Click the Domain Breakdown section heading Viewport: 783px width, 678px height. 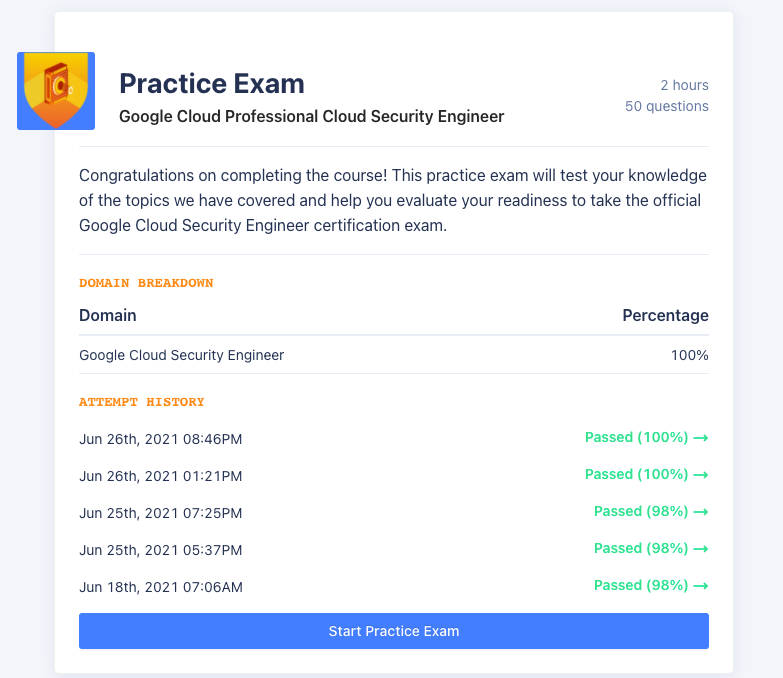click(x=146, y=283)
